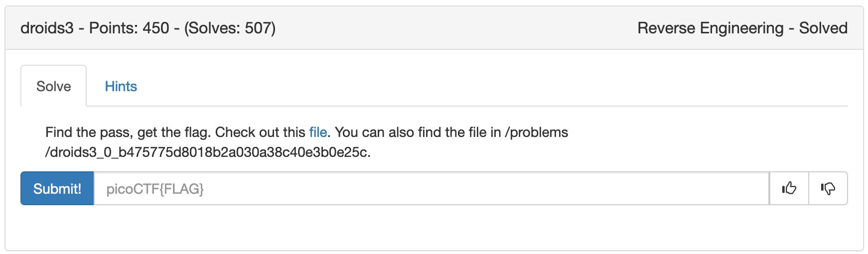This screenshot has width=868, height=254.
Task: Click the "/problems" path text
Action: point(536,132)
